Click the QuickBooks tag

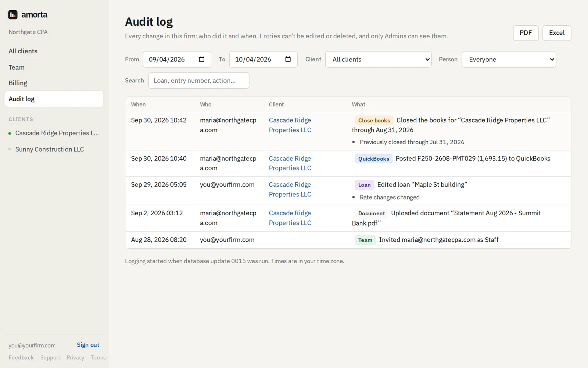point(373,159)
